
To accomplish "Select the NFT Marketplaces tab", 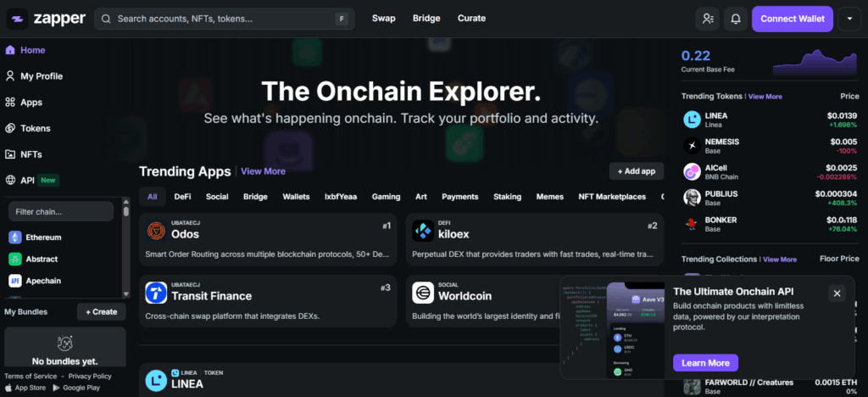I will click(611, 197).
